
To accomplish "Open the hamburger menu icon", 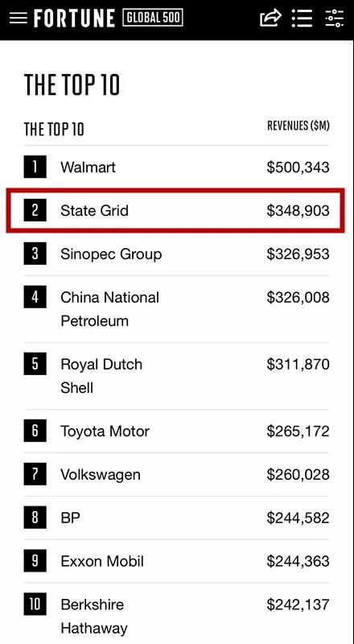I will pyautogui.click(x=18, y=18).
